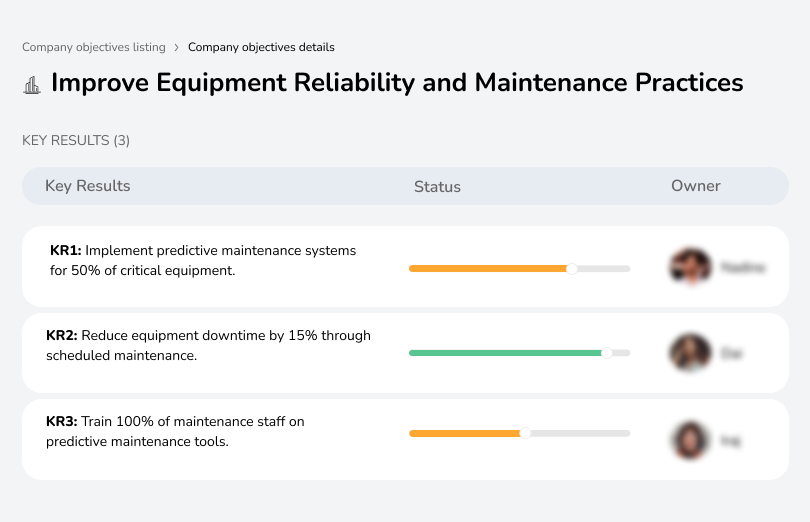Adjust the KR2 green progress slider handle

[x=607, y=353]
